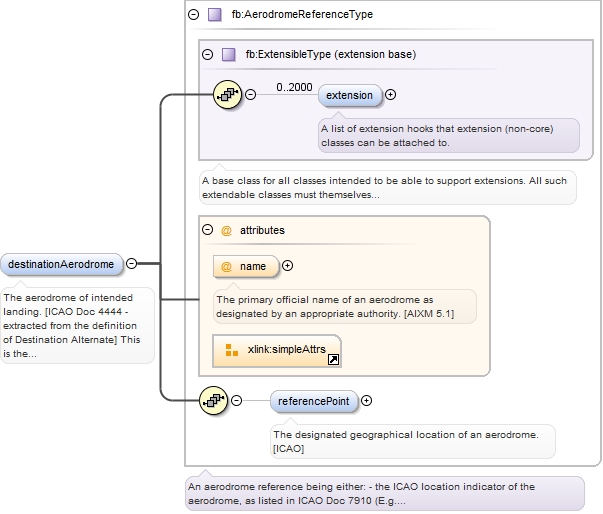
Task: Click the orange xlink:simpleAttrs group icon
Action: coord(232,350)
